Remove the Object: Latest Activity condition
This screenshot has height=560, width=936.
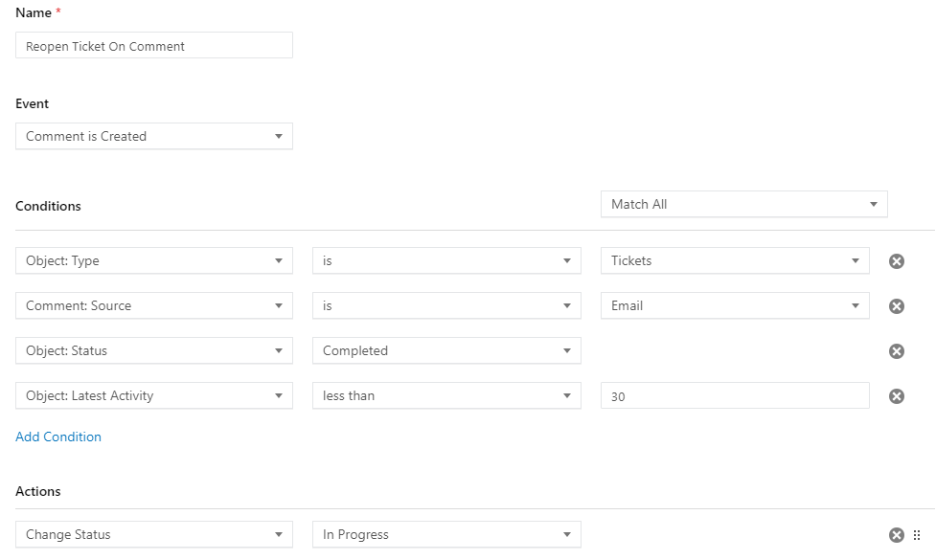(897, 396)
